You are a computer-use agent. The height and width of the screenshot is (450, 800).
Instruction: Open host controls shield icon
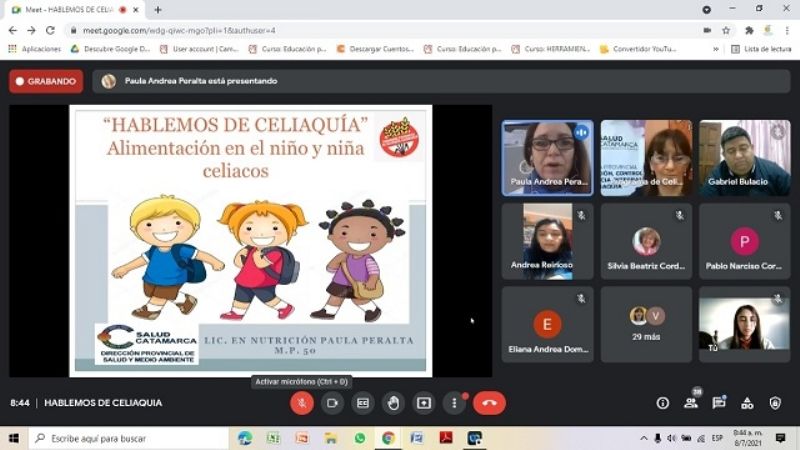[775, 403]
